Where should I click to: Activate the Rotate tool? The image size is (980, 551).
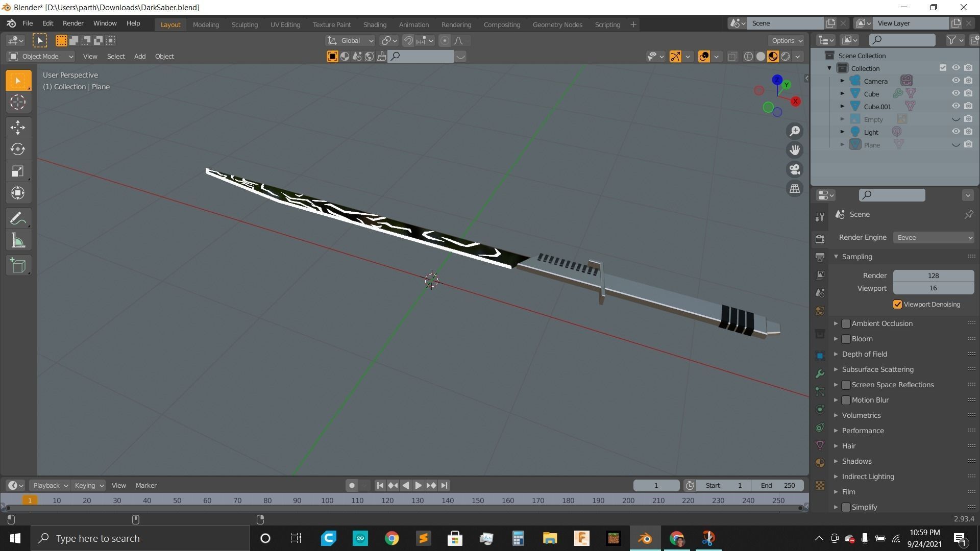point(18,149)
